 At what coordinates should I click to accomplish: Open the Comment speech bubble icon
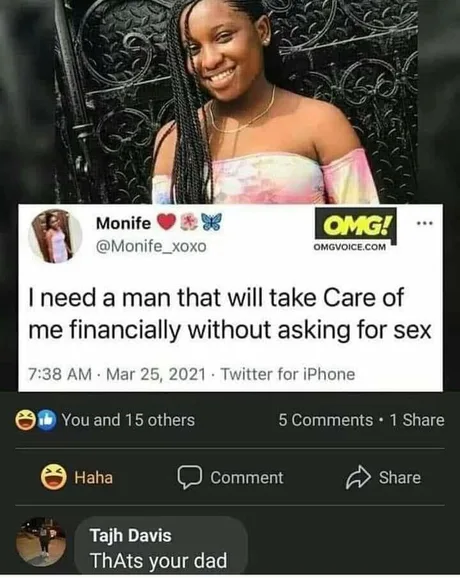coord(190,477)
